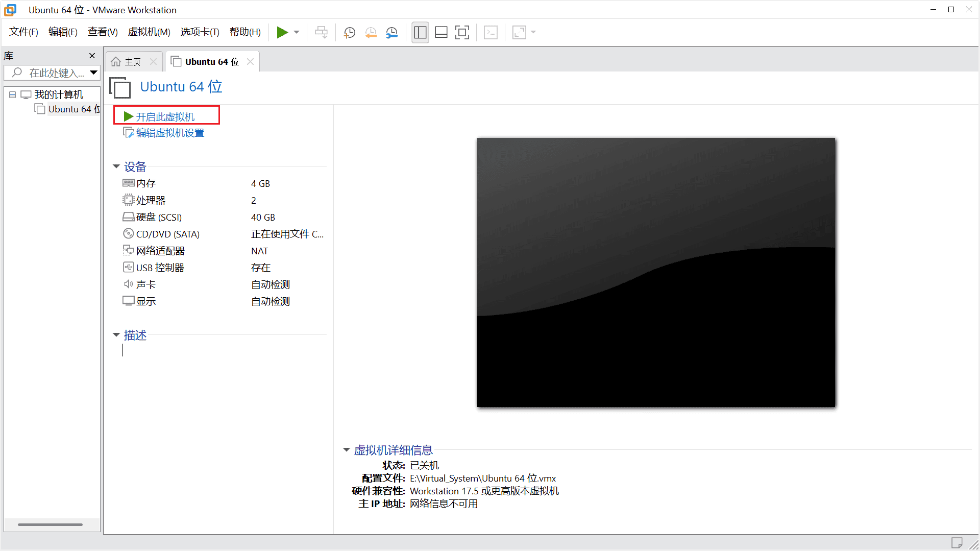Image resolution: width=980 pixels, height=551 pixels.
Task: Click the 处理器 processor device icon
Action: [128, 200]
